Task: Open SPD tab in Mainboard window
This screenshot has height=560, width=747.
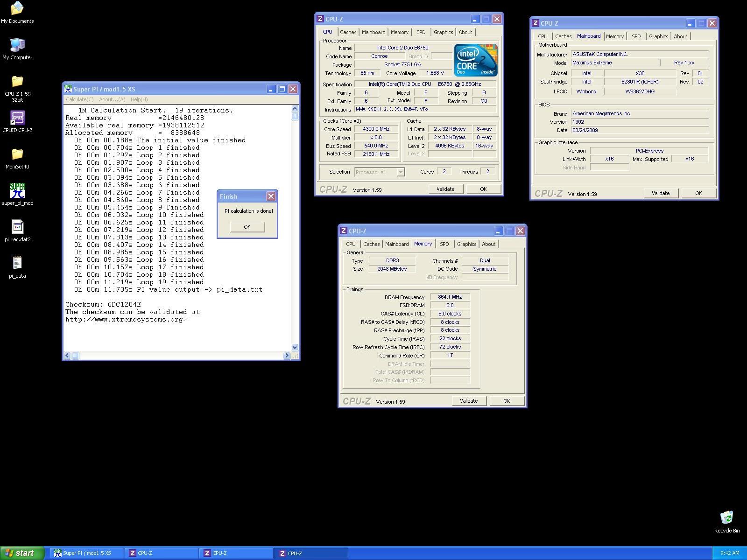Action: pos(636,36)
